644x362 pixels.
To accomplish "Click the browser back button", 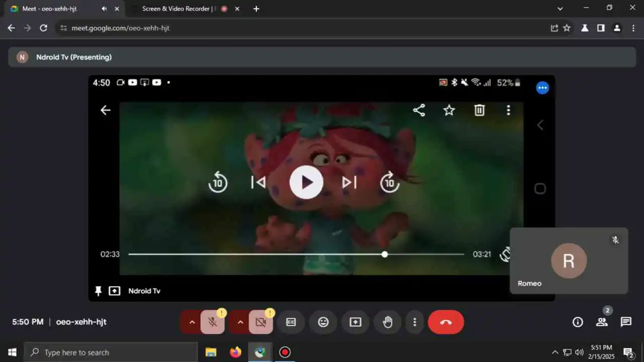I will 11,28.
